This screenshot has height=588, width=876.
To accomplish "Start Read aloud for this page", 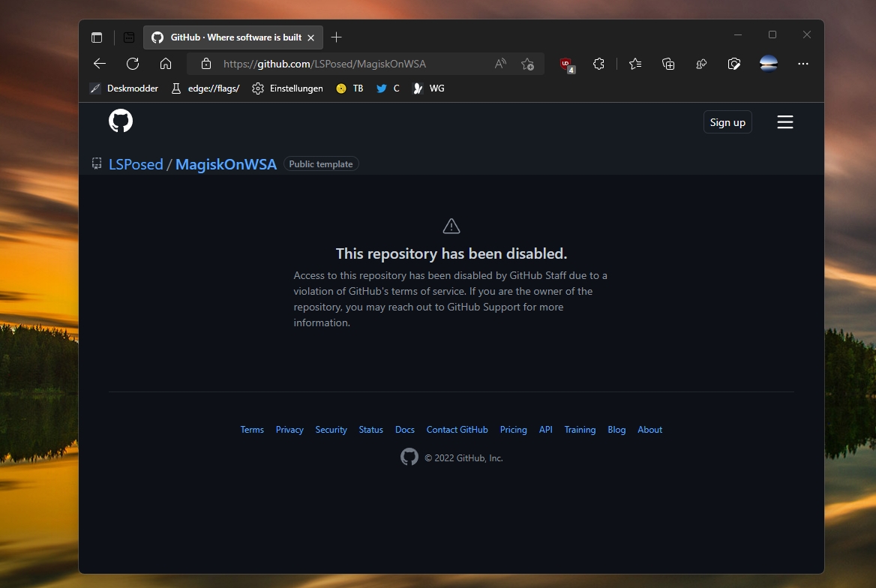I will [499, 64].
